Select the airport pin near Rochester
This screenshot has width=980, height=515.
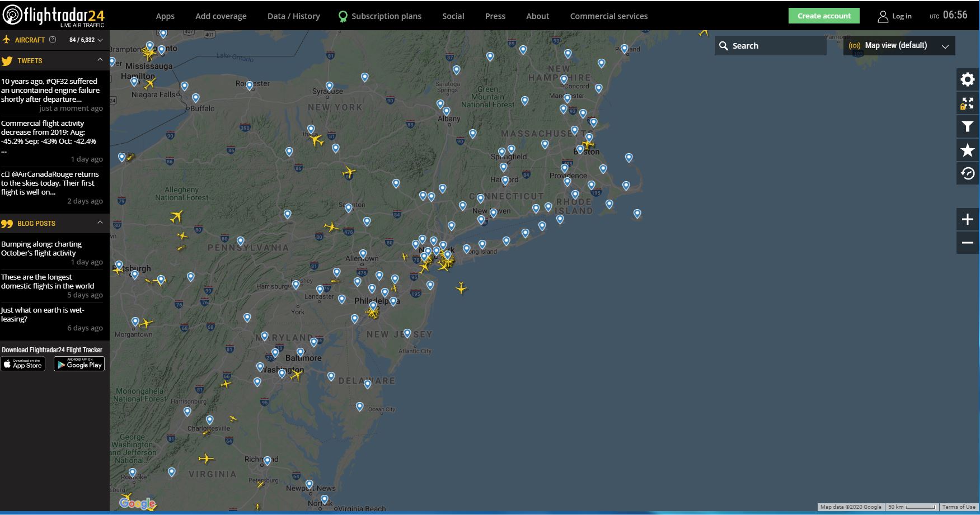[250, 86]
